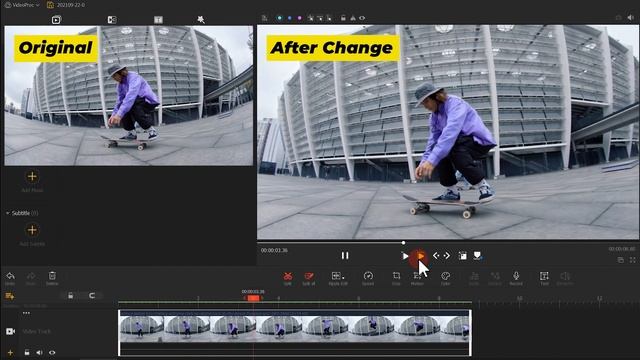Click the purple color dot above preview
The width and height of the screenshot is (640, 360).
click(300, 18)
